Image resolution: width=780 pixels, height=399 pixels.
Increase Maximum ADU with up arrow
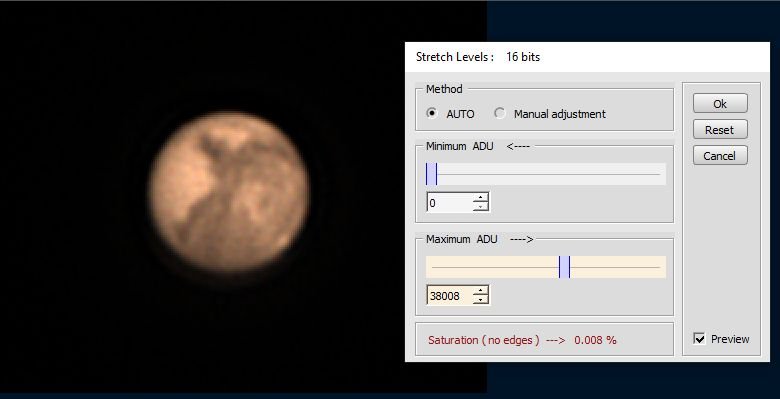click(x=481, y=291)
